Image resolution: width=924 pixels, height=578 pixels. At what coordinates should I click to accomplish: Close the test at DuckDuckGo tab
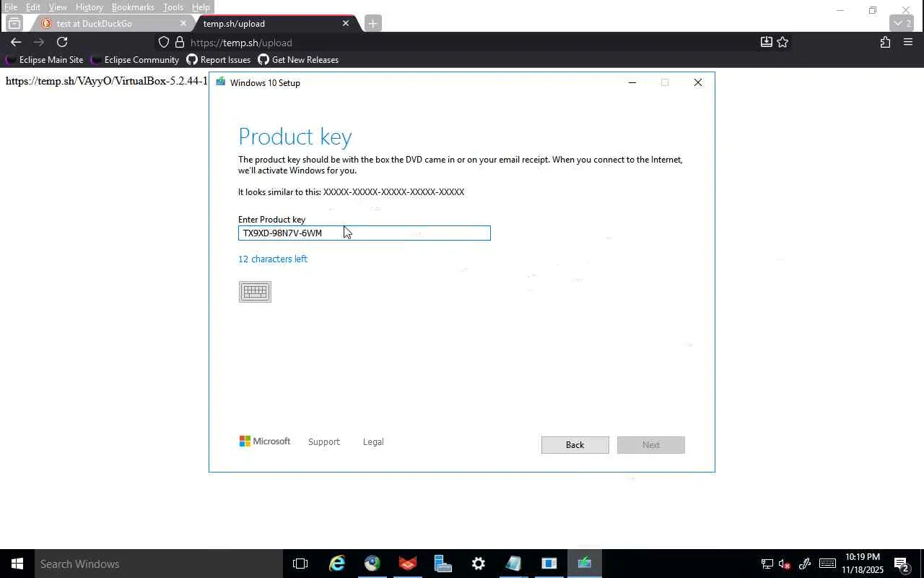[x=183, y=24]
